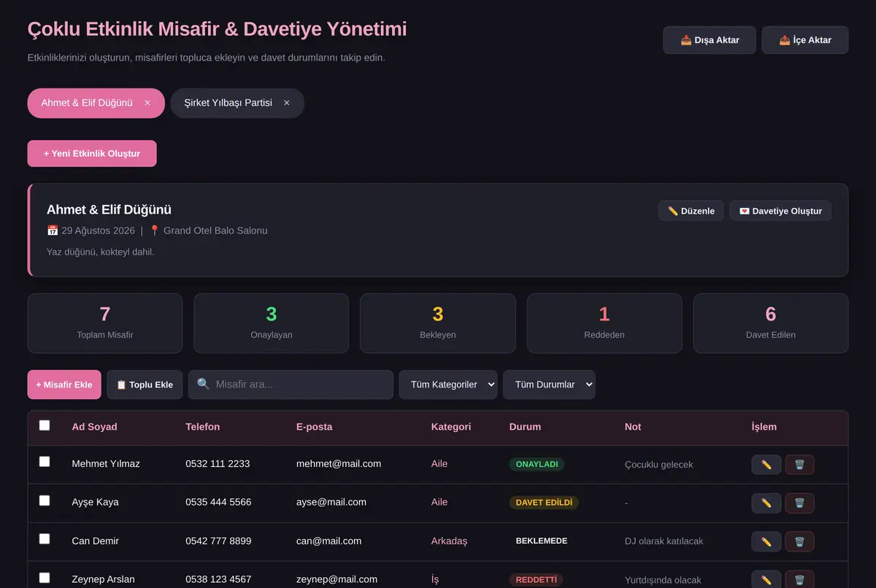Click the Durum column header

(525, 427)
